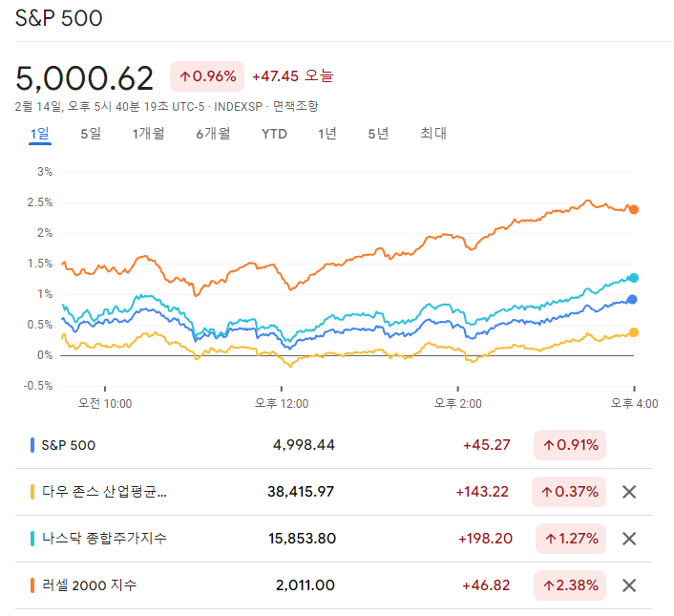The height and width of the screenshot is (616, 674).
Task: Click the 15,853.80 value
Action: 303,539
